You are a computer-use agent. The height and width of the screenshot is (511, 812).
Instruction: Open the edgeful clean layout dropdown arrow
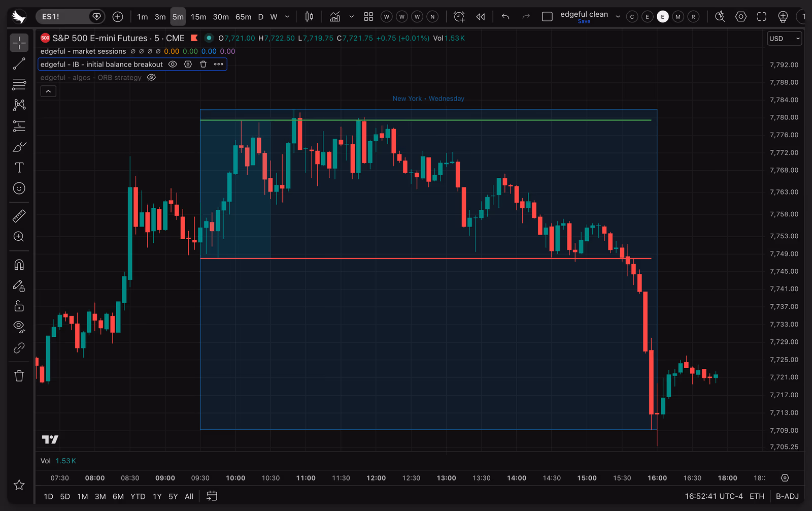click(618, 17)
